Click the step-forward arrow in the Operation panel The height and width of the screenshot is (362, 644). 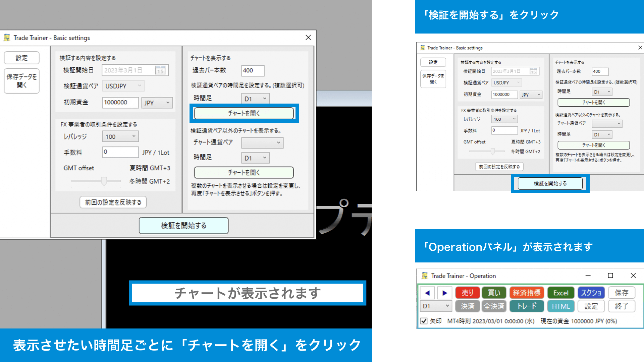point(445,293)
